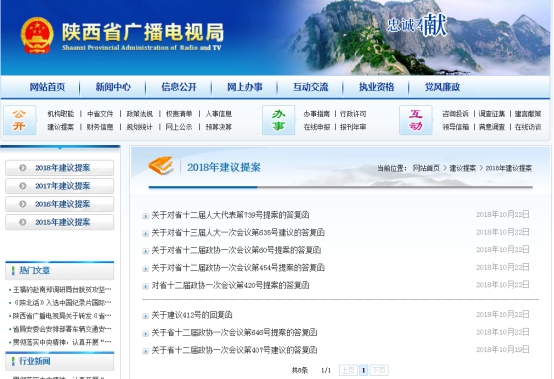Click the 下页 next page button
The image size is (554, 379).
pyautogui.click(x=379, y=370)
